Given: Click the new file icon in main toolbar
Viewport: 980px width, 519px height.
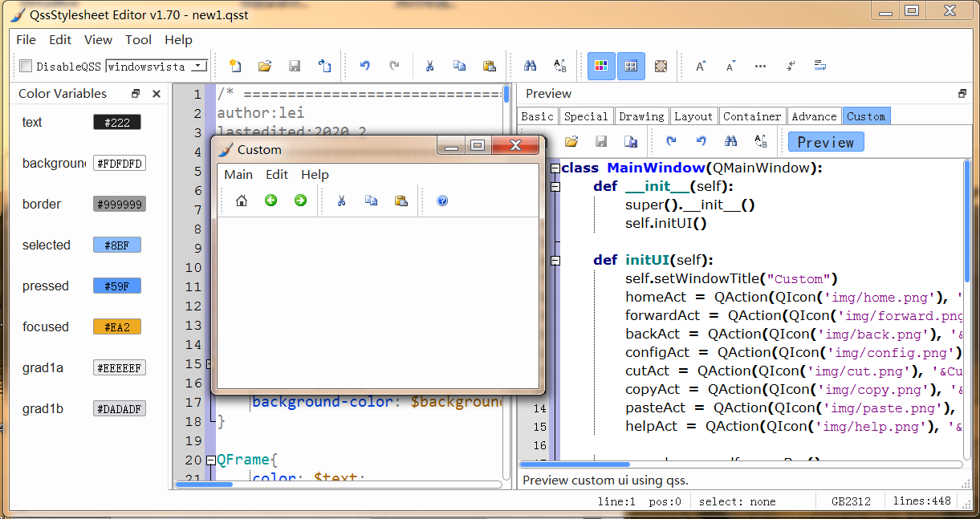Looking at the screenshot, I should [x=235, y=66].
